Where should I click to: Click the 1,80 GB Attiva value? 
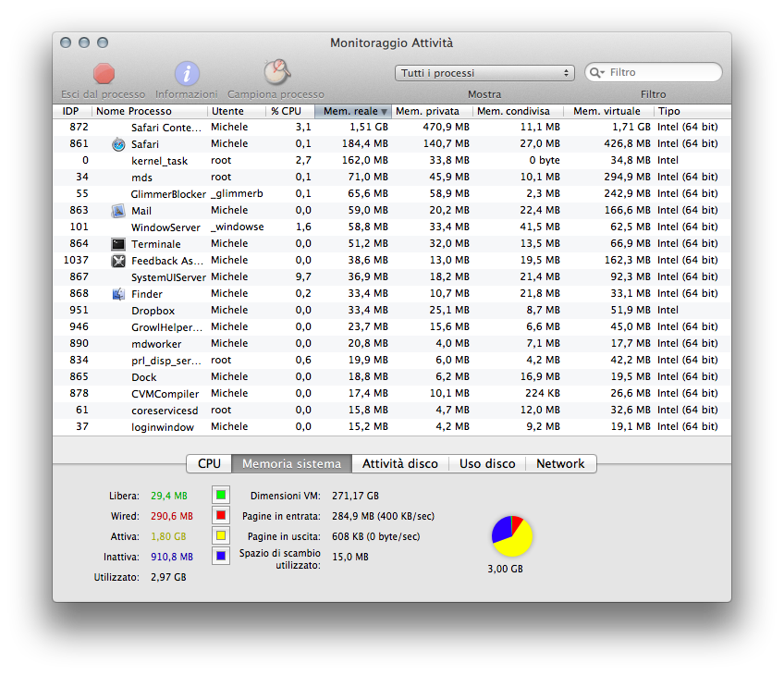pos(168,536)
